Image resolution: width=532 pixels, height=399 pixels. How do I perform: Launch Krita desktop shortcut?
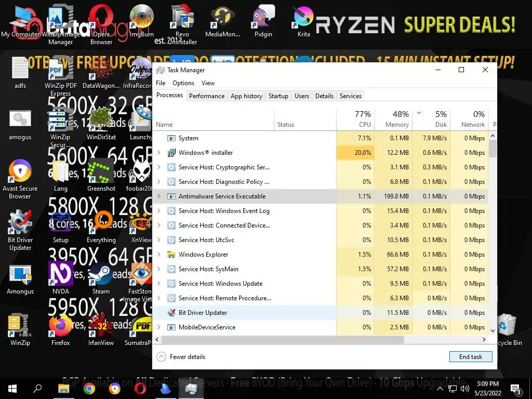pyautogui.click(x=303, y=22)
